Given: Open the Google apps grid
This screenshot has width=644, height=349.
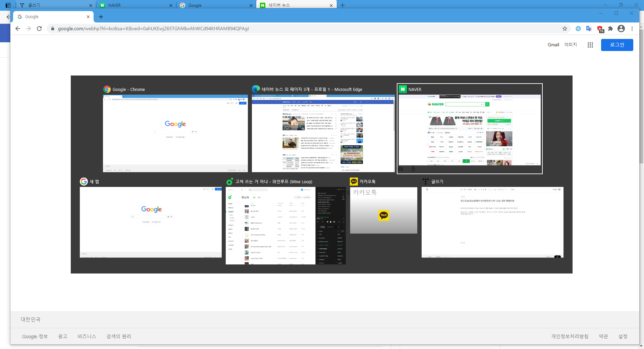Looking at the screenshot, I should [x=590, y=45].
